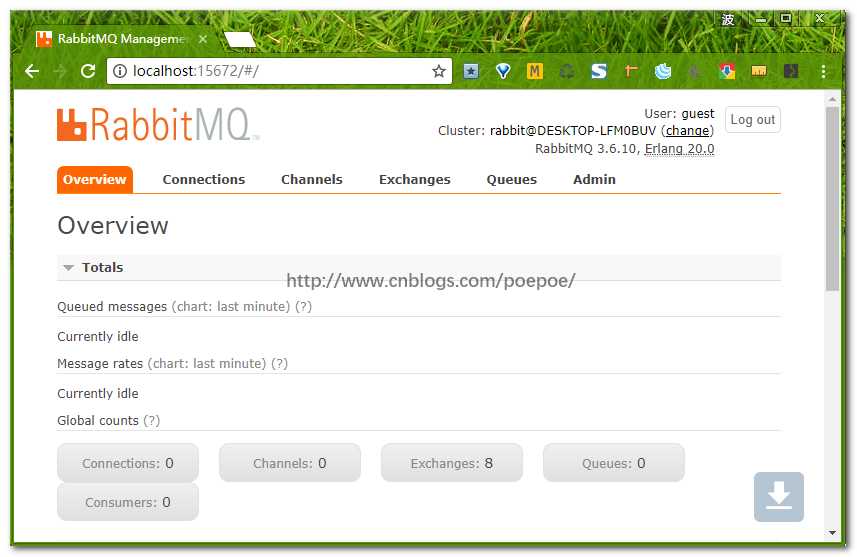Click the yellow M extension icon
Viewport: 857px width, 557px height.
click(535, 71)
